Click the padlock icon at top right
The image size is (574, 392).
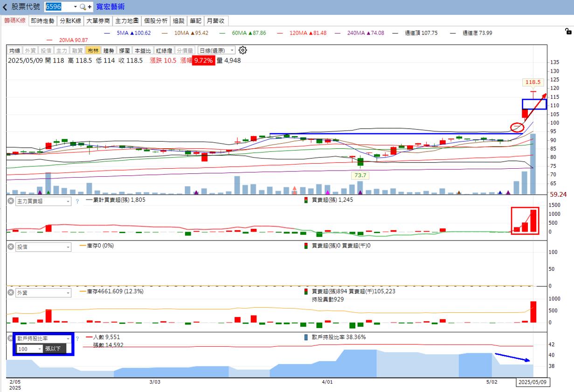[x=568, y=31]
